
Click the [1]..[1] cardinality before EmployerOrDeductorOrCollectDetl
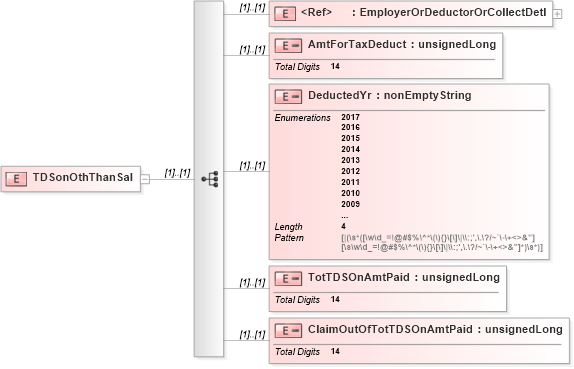[253, 8]
